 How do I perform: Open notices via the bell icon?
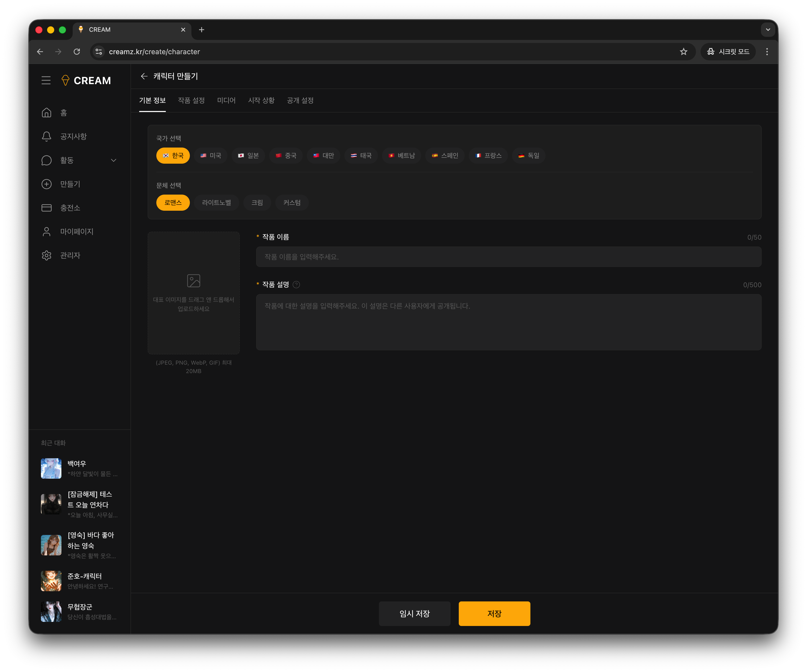pyautogui.click(x=47, y=136)
